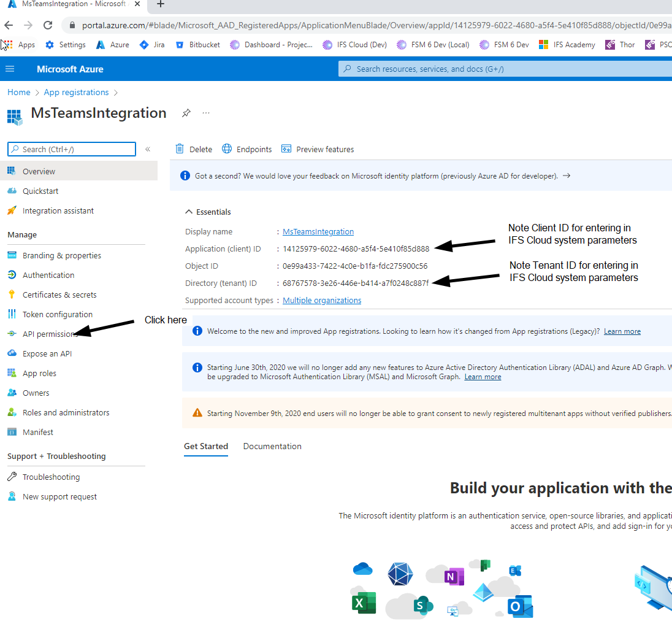This screenshot has width=672, height=624.
Task: Open the ellipsis overflow menu
Action: 205,113
